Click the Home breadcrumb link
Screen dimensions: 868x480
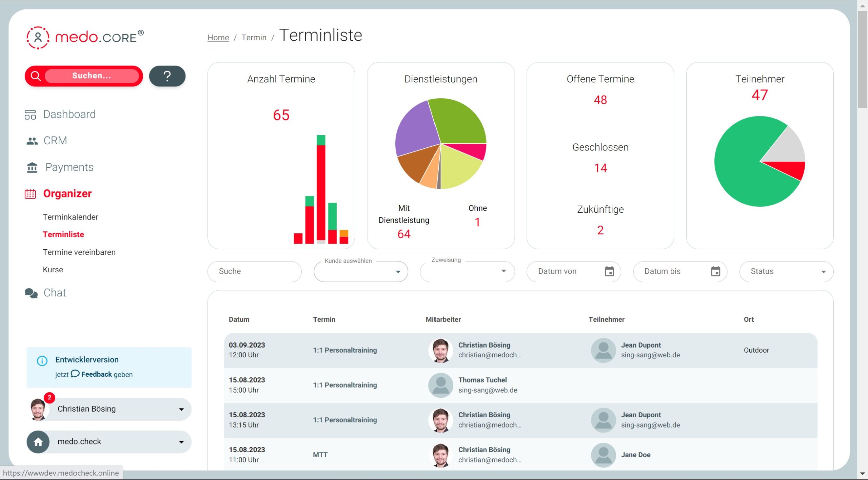click(x=218, y=38)
